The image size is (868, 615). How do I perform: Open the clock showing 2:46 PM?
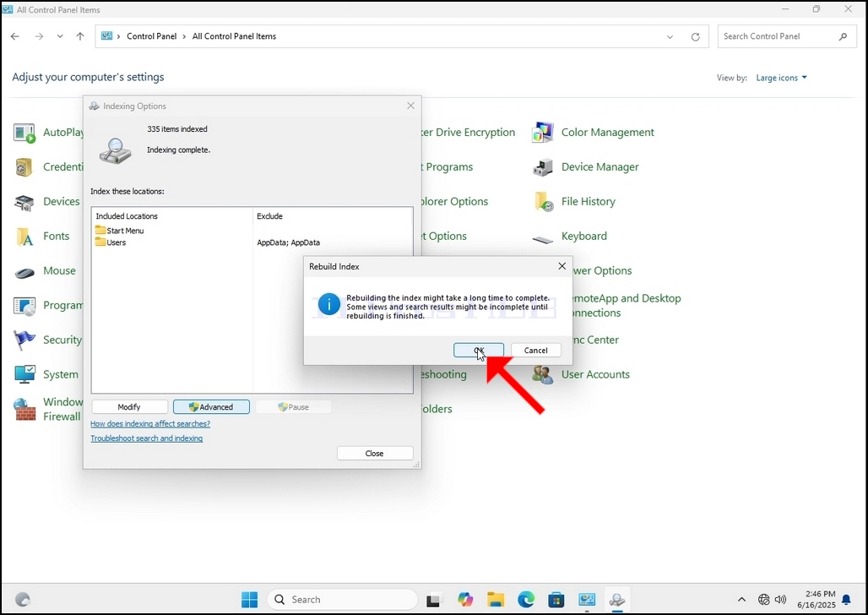click(816, 600)
